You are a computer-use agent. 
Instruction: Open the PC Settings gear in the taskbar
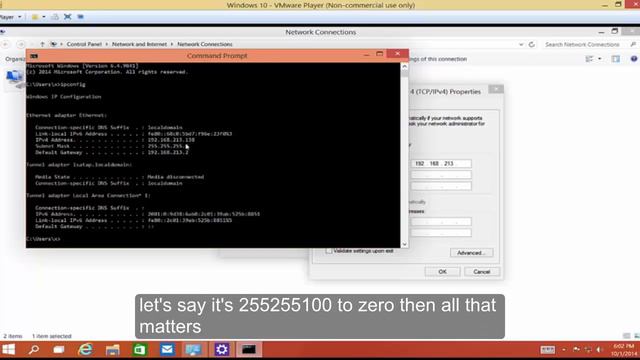coord(222,349)
